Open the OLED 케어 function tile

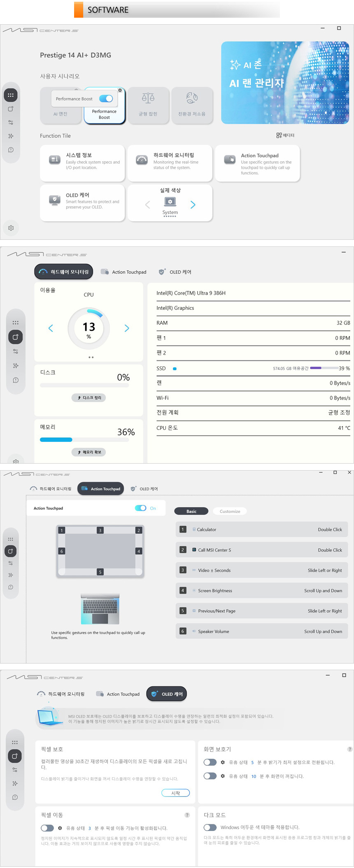pyautogui.click(x=82, y=203)
